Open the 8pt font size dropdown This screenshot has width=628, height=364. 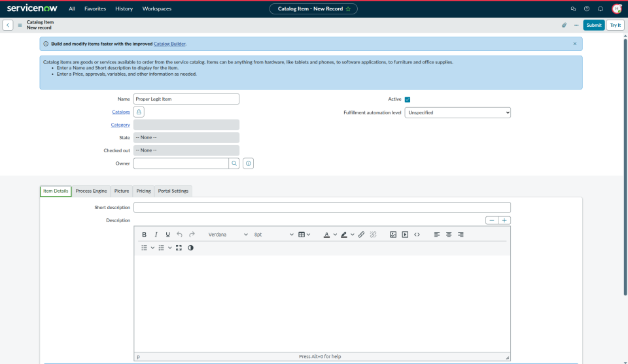coord(273,235)
